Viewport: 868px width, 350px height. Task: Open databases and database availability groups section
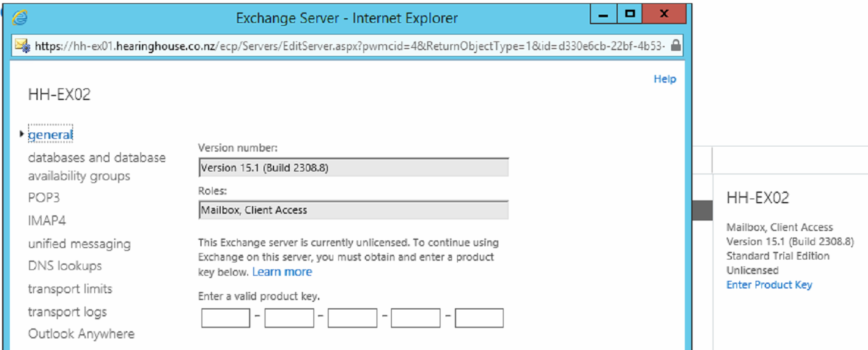pos(97,167)
